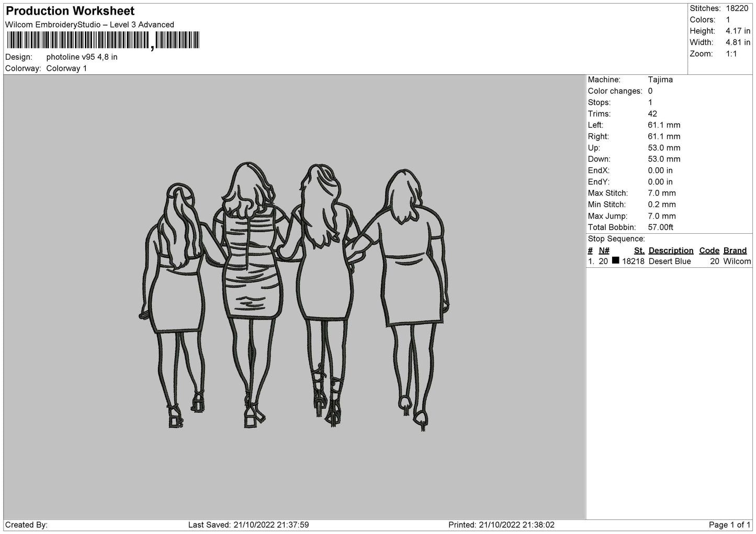
Task: Click the Width value 4.81 in
Action: [x=738, y=42]
